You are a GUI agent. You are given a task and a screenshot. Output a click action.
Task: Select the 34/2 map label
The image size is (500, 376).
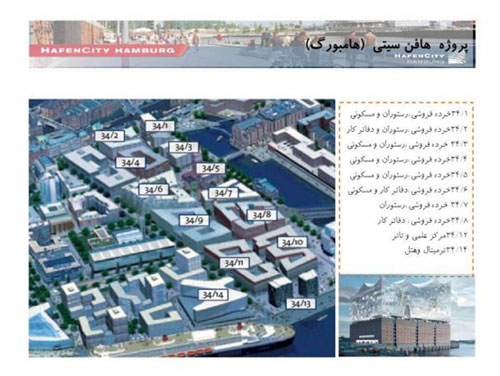(109, 136)
